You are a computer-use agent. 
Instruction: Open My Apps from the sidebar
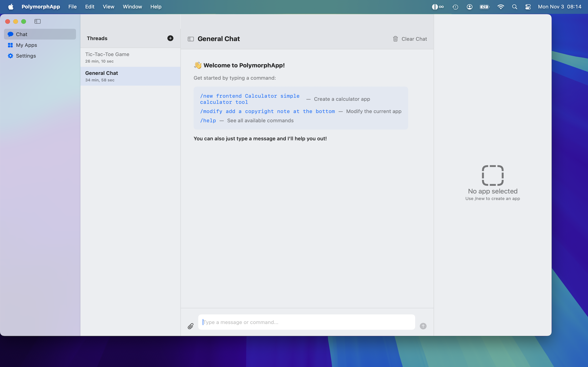click(26, 45)
